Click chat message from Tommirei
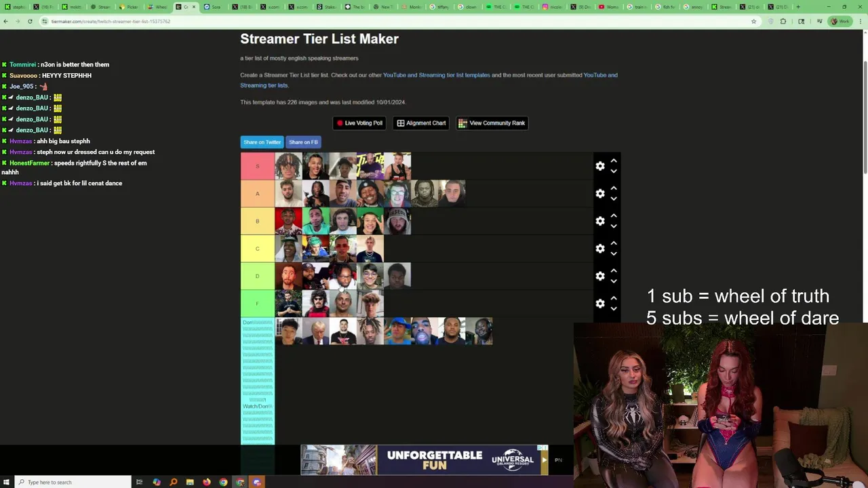 click(x=56, y=64)
